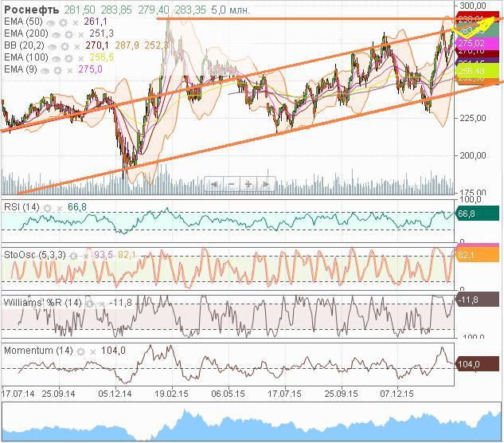Zoom out using the minus button
504x443 pixels.
(x=231, y=184)
